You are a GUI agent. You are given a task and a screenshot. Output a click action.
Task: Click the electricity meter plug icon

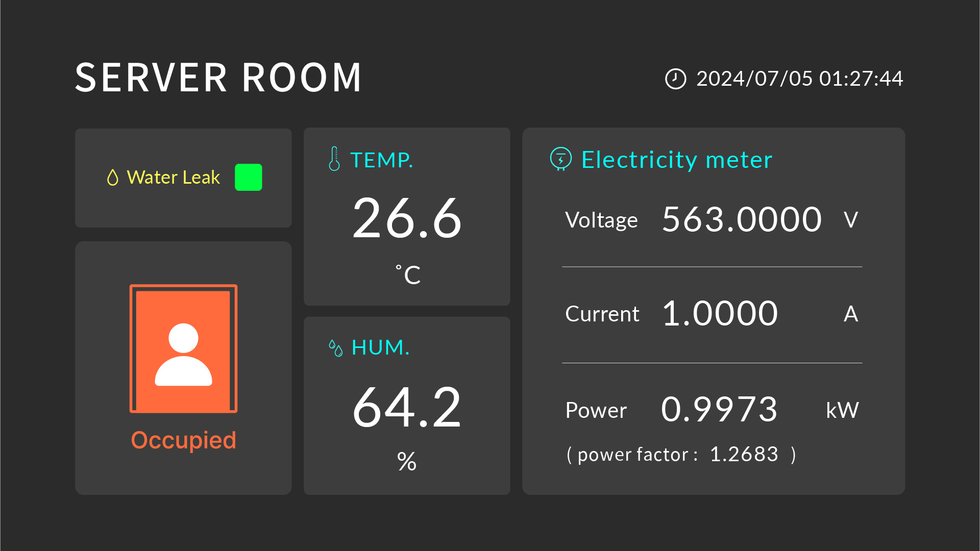(x=560, y=159)
